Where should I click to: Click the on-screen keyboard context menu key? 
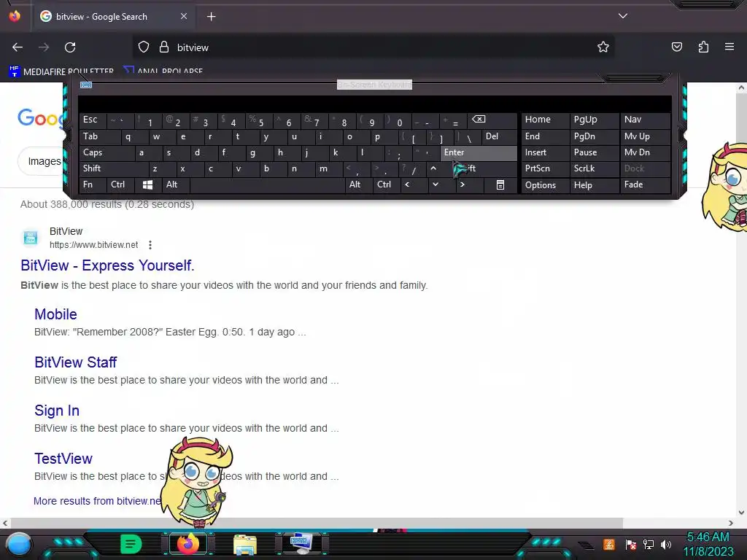coord(500,184)
